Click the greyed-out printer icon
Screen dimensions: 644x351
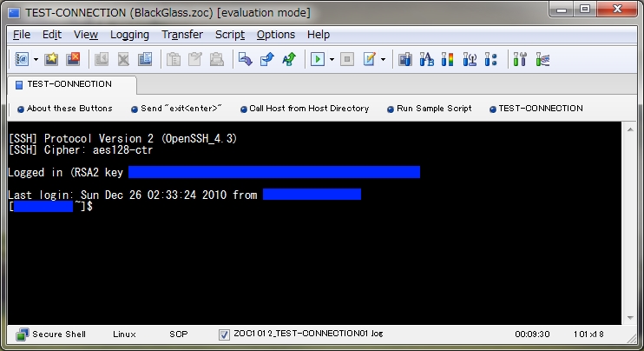pos(217,60)
